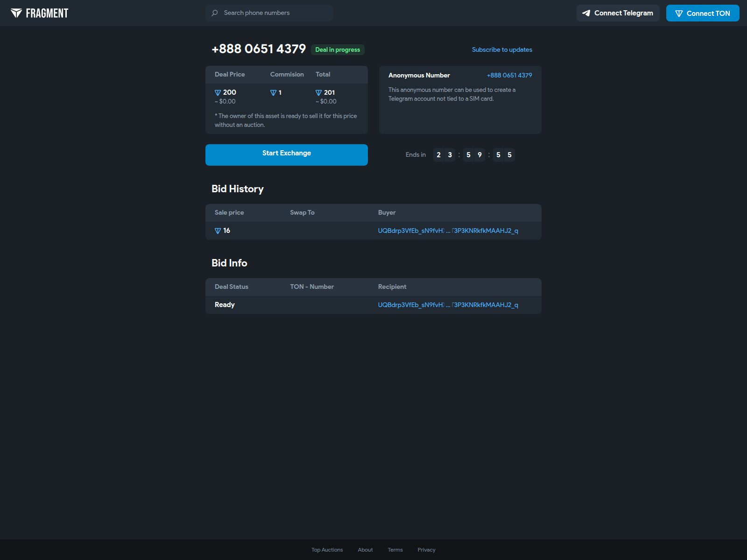Click the Ends in countdown timer
The image size is (747, 560).
coord(474,154)
